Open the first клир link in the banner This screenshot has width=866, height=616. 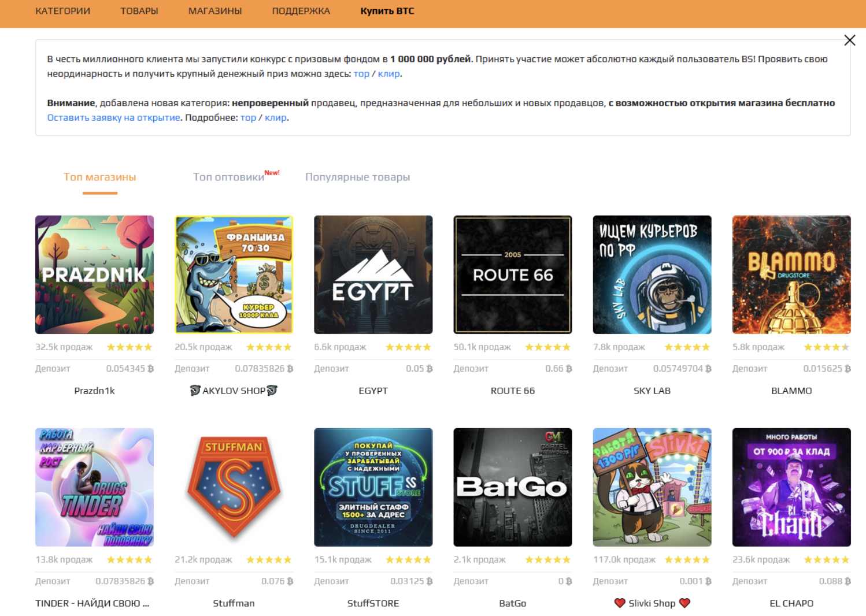389,74
